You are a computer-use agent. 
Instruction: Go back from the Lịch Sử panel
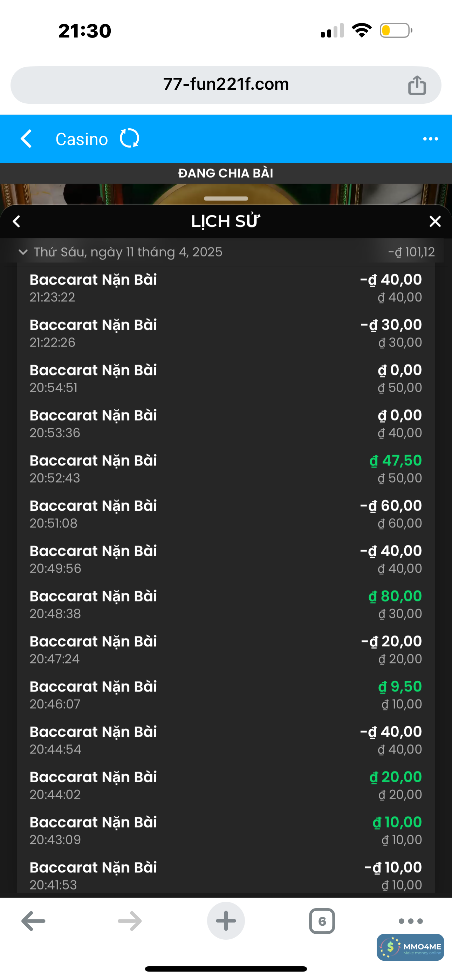click(x=16, y=222)
